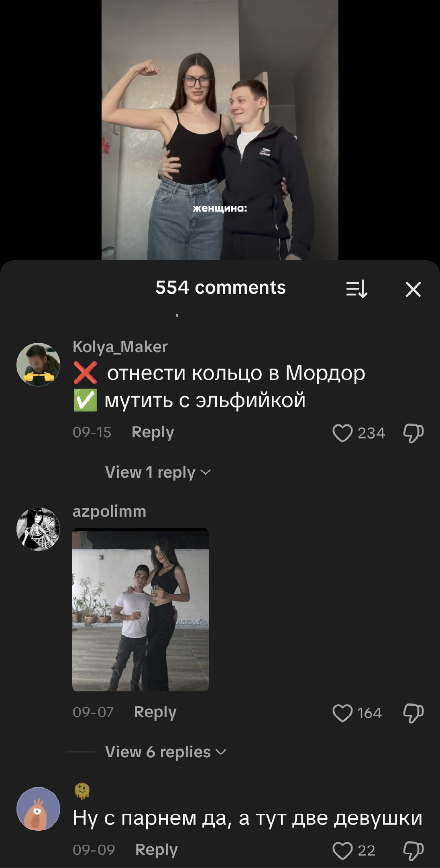This screenshot has height=868, width=440.
Task: Reply to the 09-09 comment
Action: coord(157,850)
